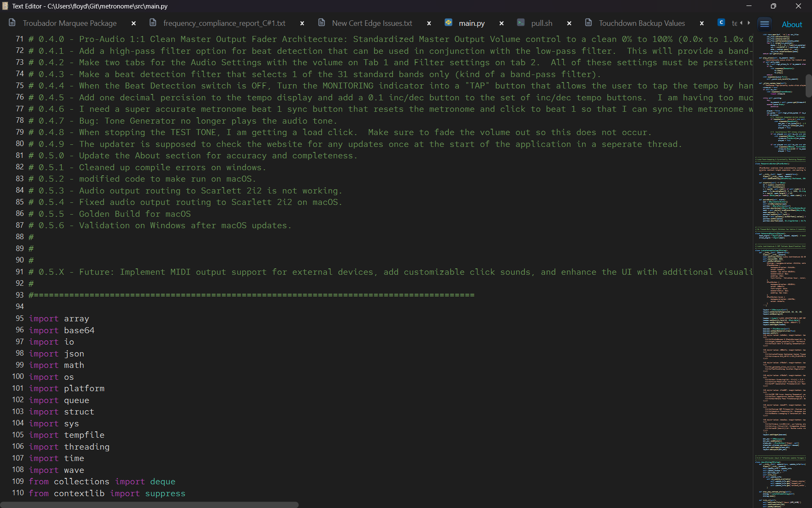Close the pull.sh tab
The height and width of the screenshot is (508, 812).
(569, 23)
